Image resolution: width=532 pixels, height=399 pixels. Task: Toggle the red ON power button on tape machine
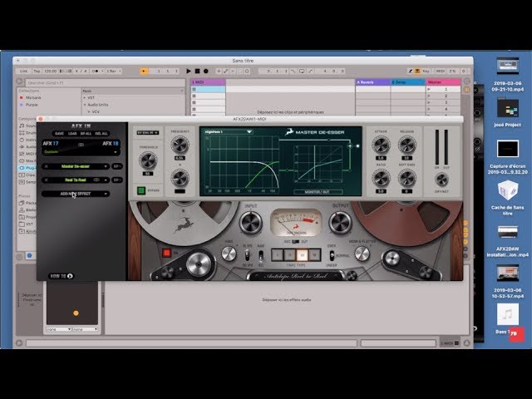166,252
